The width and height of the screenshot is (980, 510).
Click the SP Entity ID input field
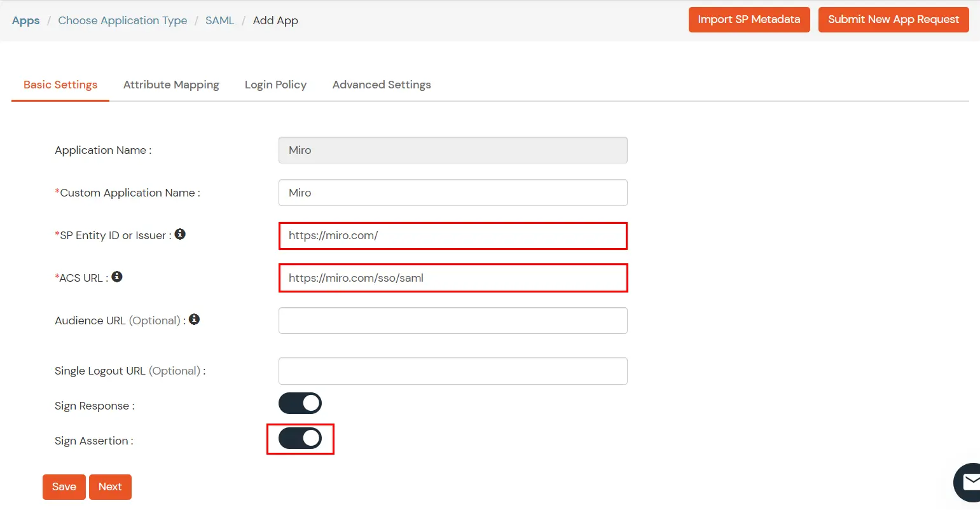pyautogui.click(x=453, y=235)
